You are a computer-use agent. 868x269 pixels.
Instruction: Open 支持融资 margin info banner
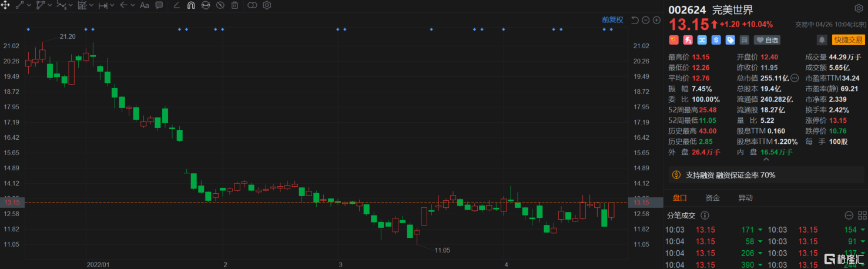pyautogui.click(x=766, y=175)
